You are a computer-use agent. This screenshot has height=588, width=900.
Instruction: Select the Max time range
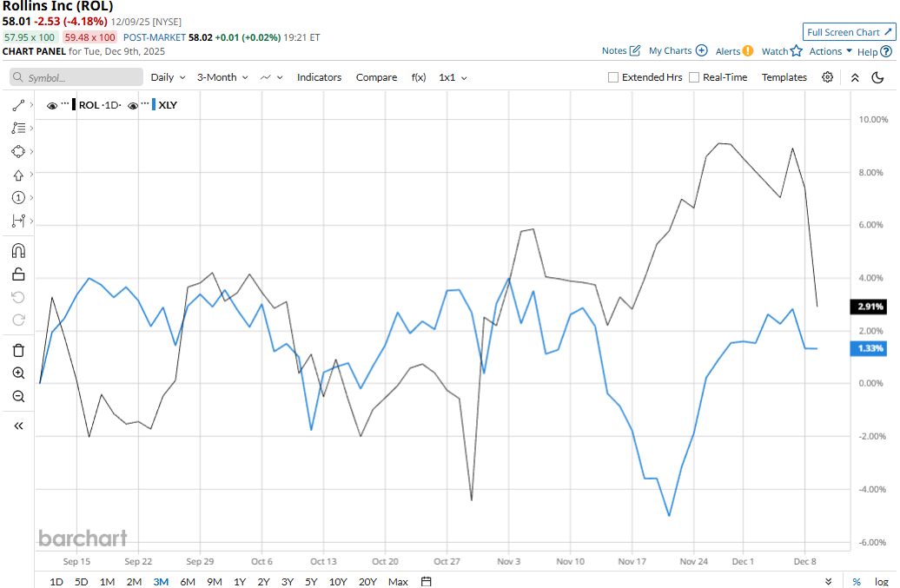click(x=398, y=582)
